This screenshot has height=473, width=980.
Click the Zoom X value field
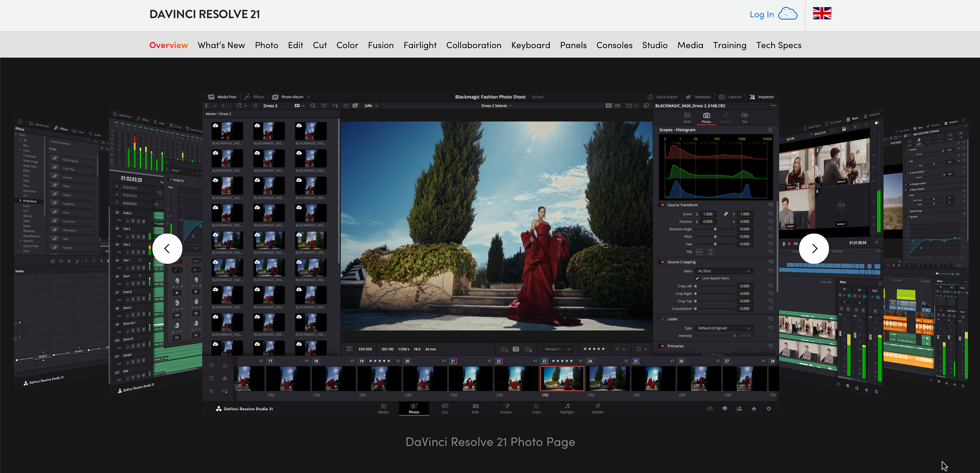709,214
